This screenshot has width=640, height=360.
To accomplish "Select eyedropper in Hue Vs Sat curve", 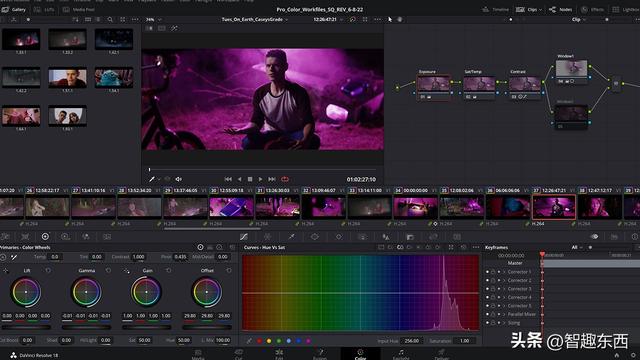I will pos(249,340).
